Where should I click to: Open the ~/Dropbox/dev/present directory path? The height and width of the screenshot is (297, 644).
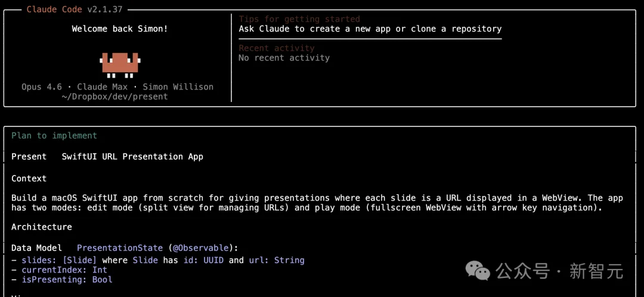(x=114, y=97)
